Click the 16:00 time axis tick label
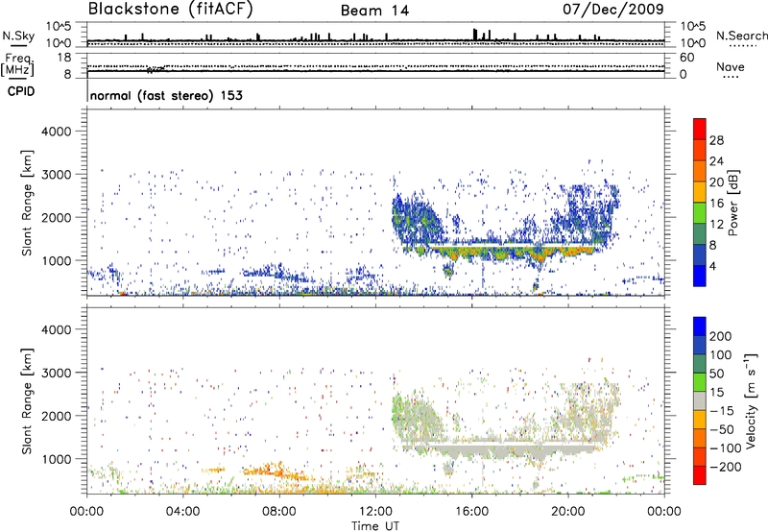This screenshot has height=532, width=768. (x=471, y=512)
